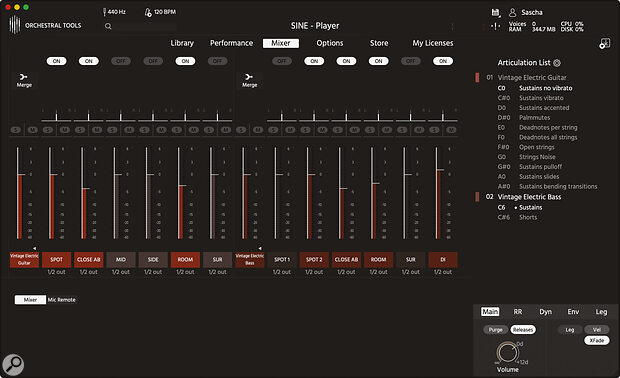Open the 1/2 out routing under SPOT 1
Screen dimensions: 620x378
(x=282, y=272)
